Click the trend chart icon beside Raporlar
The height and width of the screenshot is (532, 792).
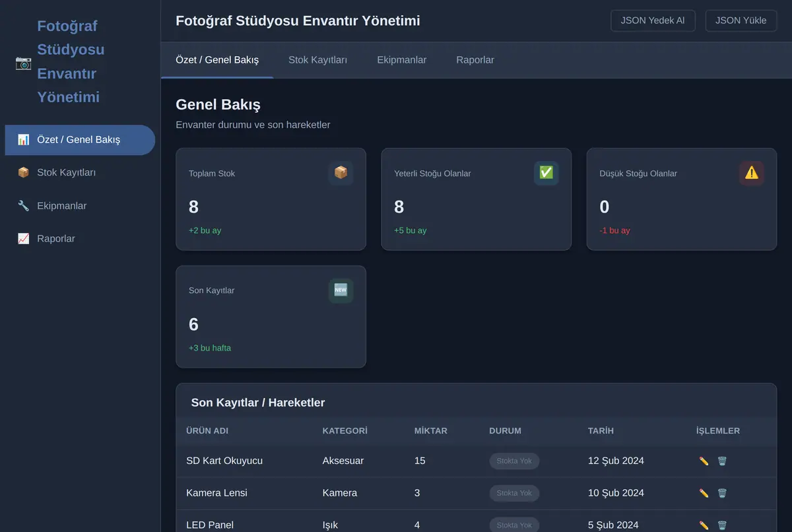[24, 239]
